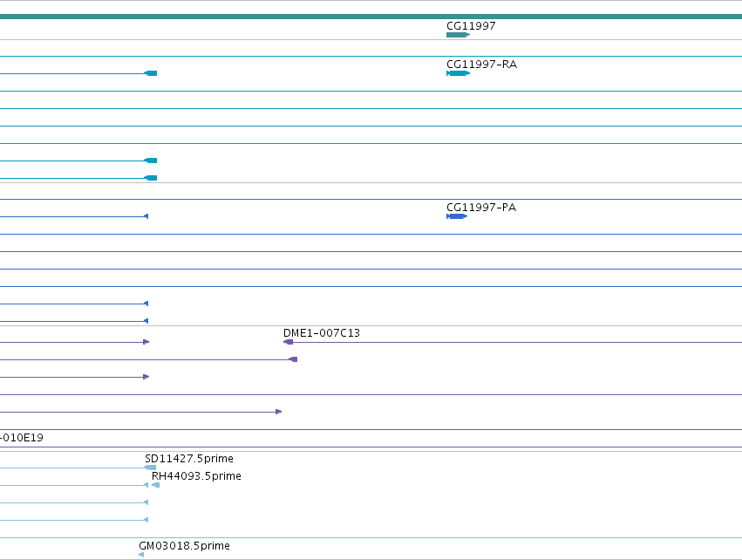The height and width of the screenshot is (560, 742).
Task: Click the CG11997-PA protein label
Action: (481, 208)
